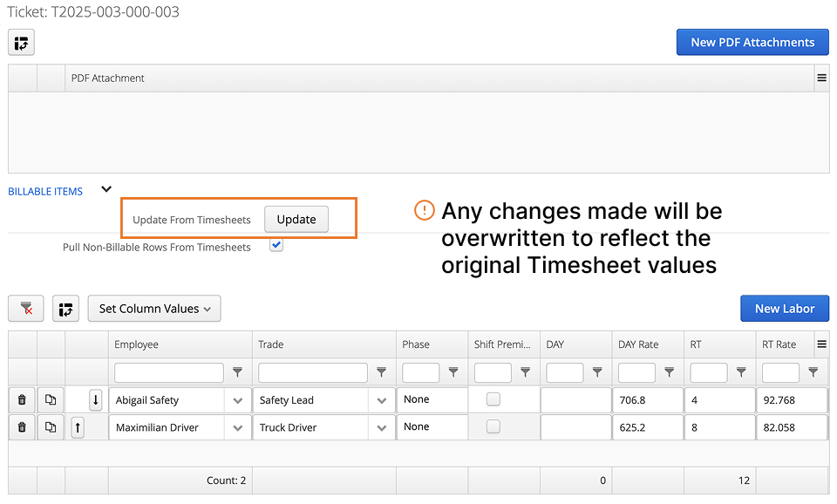This screenshot has height=504, width=837.
Task: Clear filters in the labor grid
Action: pyautogui.click(x=25, y=309)
